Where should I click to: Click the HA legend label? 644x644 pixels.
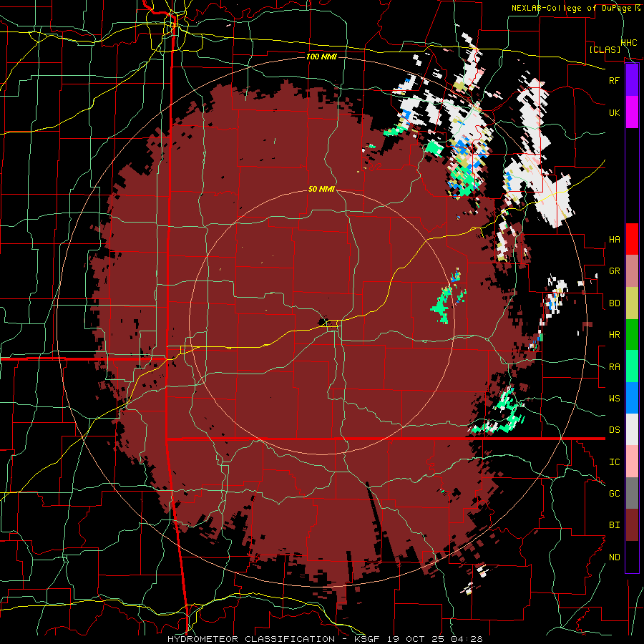tap(614, 240)
